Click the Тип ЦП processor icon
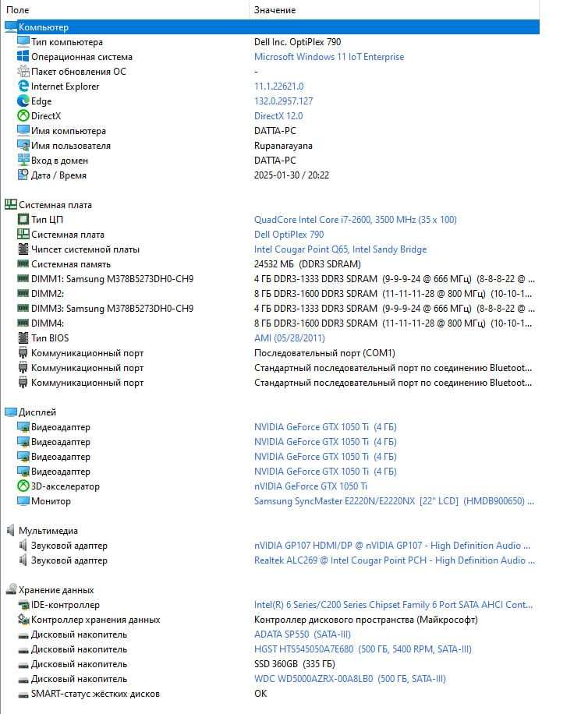588x714 pixels. tap(23, 220)
